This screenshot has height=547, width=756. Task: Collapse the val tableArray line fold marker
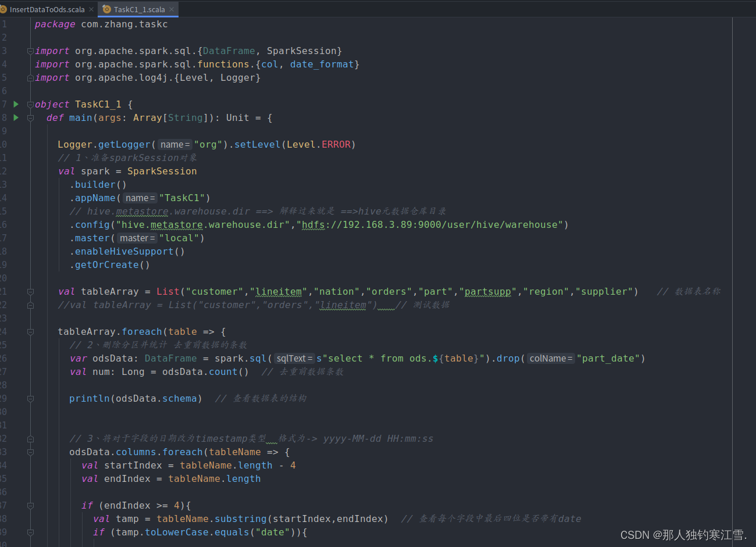click(30, 292)
